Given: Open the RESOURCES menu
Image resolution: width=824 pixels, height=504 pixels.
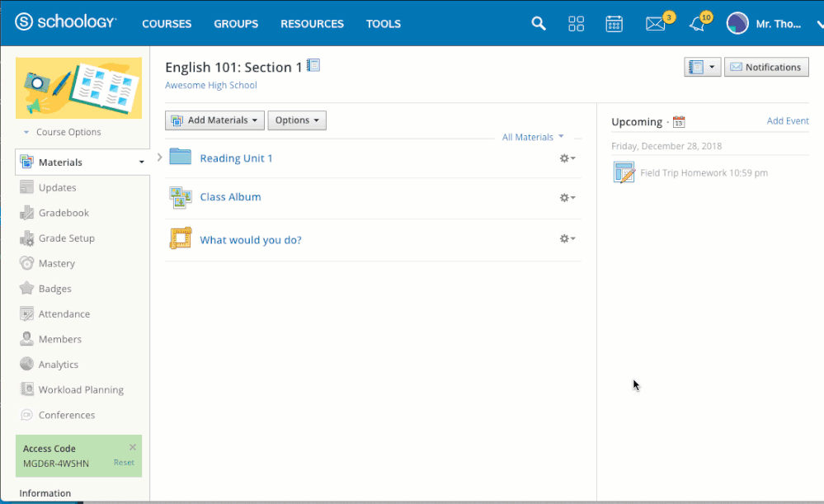Looking at the screenshot, I should point(312,24).
